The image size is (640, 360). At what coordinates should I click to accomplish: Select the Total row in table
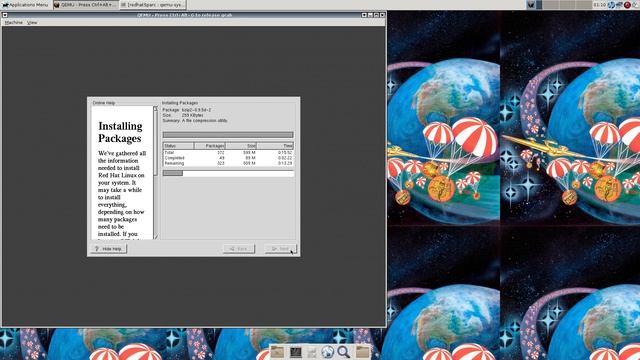(228, 153)
